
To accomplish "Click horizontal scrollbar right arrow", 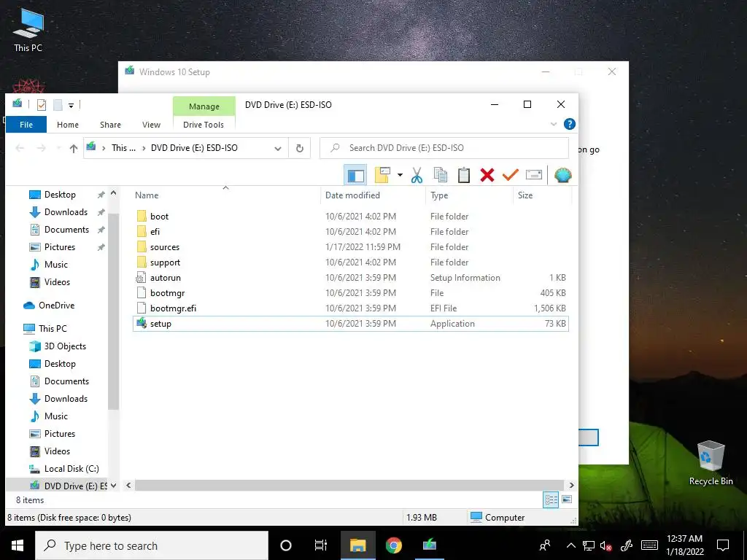I will (x=571, y=486).
